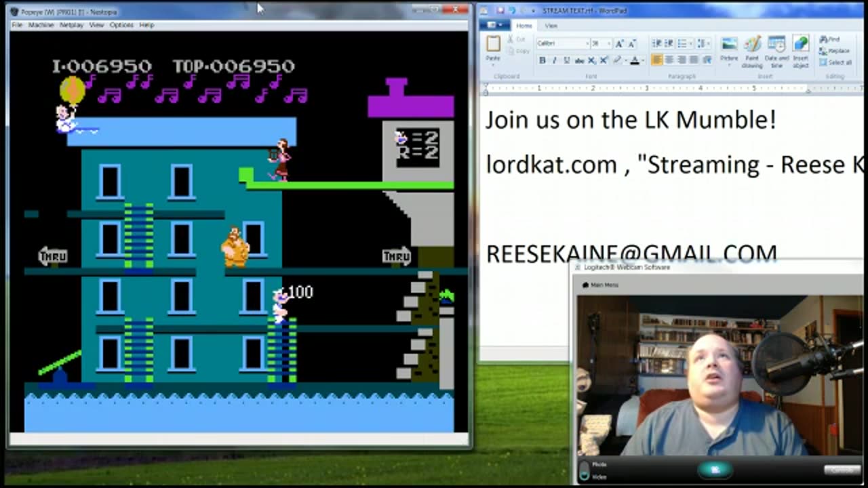Open the Paragraph settings icon
Viewport: 868px width, 488px height.
click(x=707, y=60)
